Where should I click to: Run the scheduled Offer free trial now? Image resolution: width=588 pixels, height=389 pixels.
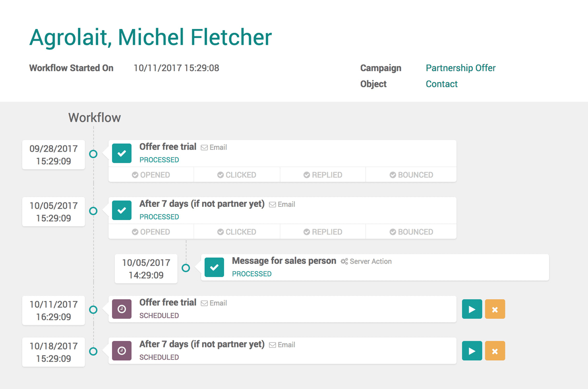472,309
